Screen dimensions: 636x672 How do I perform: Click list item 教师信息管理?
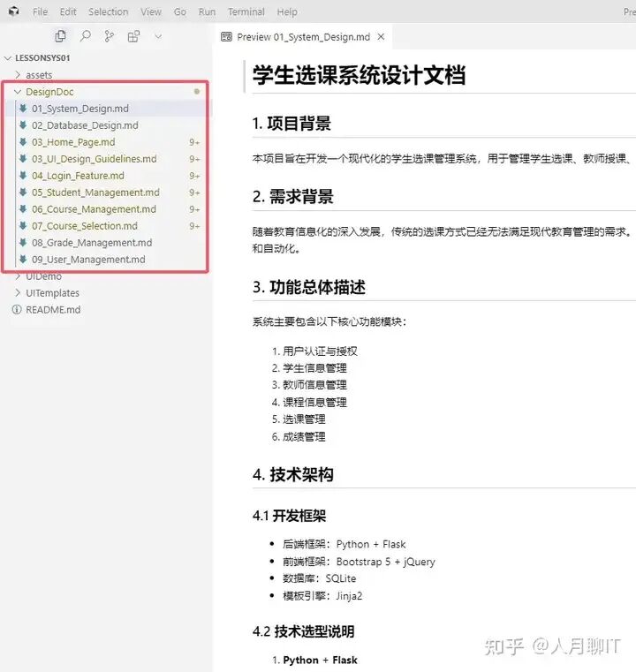[314, 385]
